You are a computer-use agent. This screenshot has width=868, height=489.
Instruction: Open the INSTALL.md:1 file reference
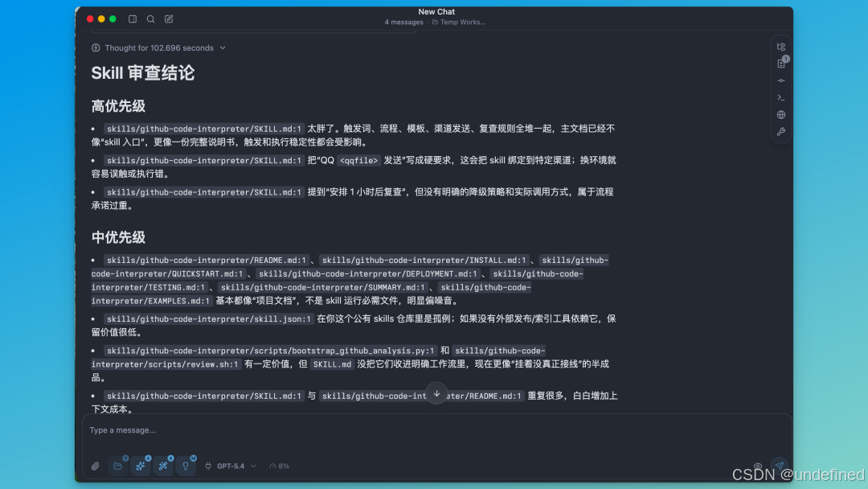[x=424, y=261]
